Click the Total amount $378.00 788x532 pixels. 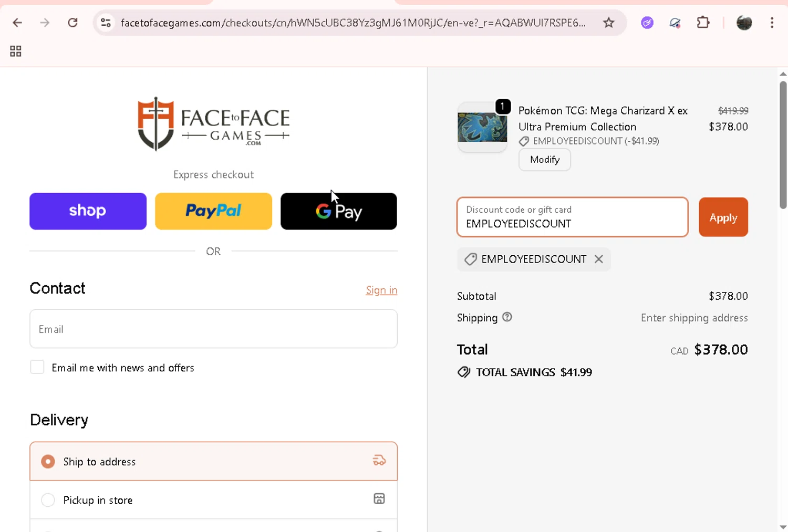point(721,350)
